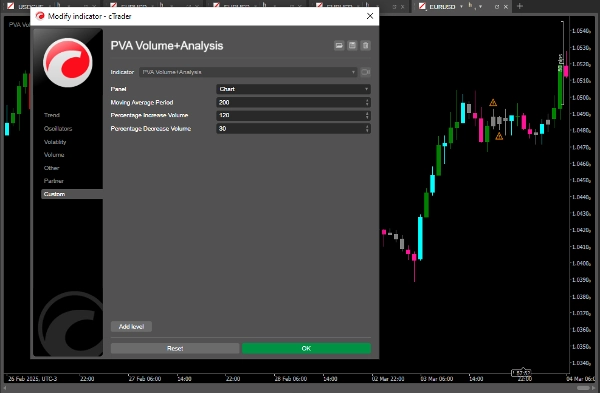The image size is (600, 393).
Task: Click the PVA Volume+Analysis dialog heading
Action: 167,46
